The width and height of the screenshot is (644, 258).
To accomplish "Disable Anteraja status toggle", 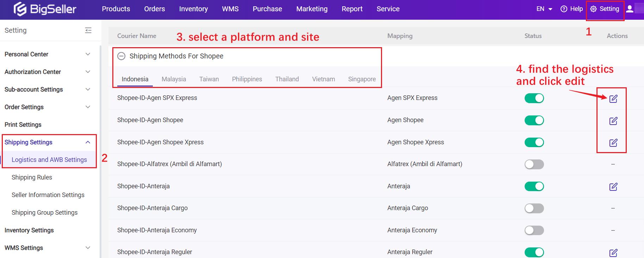I will point(534,186).
